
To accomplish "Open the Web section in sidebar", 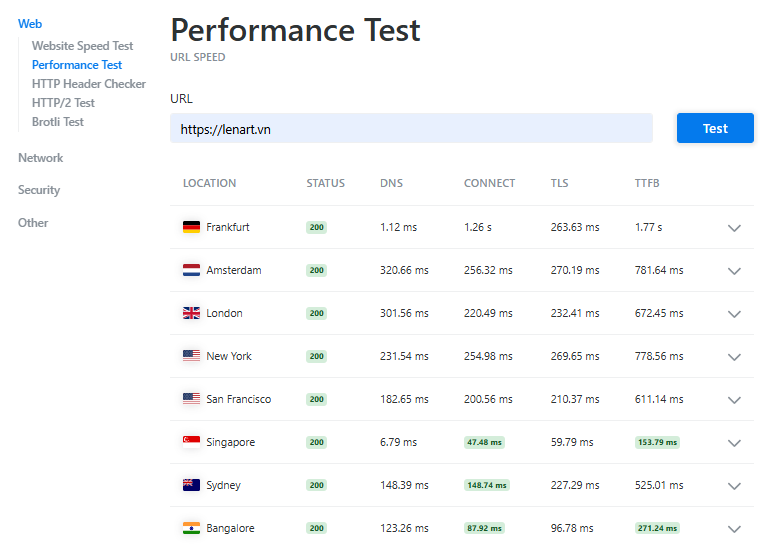I will (x=30, y=24).
